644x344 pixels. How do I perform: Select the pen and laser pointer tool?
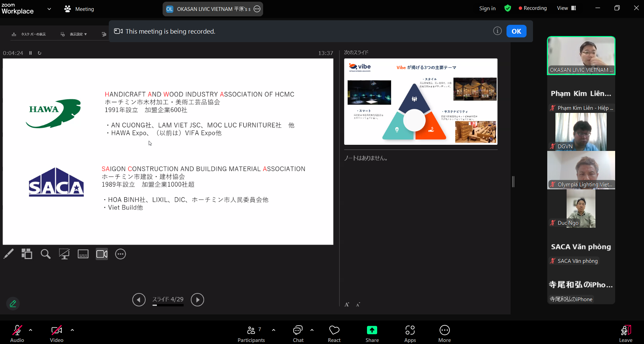(x=8, y=254)
